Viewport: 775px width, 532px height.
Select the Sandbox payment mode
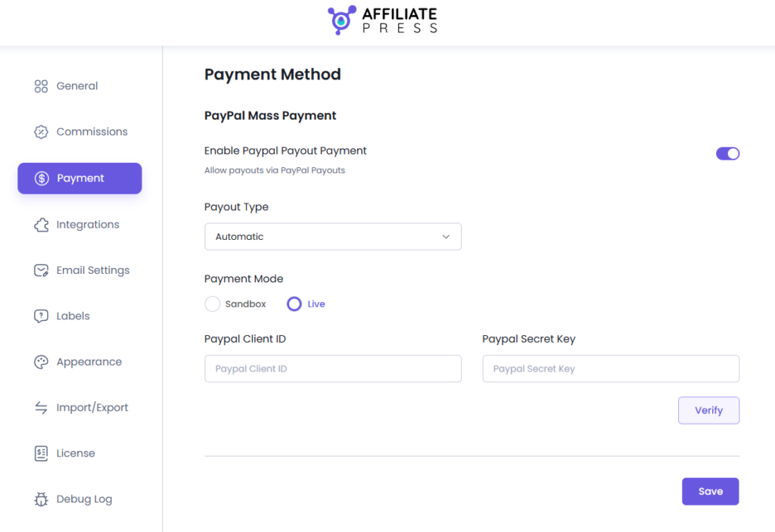pos(213,304)
